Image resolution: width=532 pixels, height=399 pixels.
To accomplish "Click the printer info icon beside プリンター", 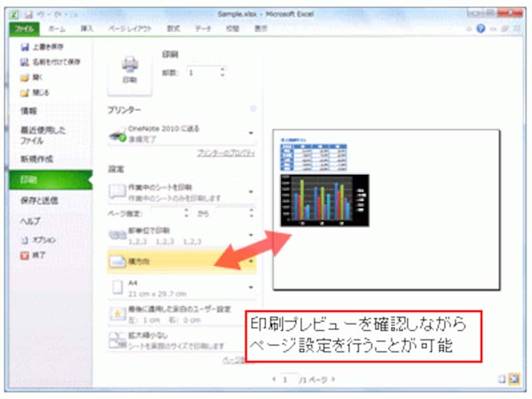I will tap(253, 108).
